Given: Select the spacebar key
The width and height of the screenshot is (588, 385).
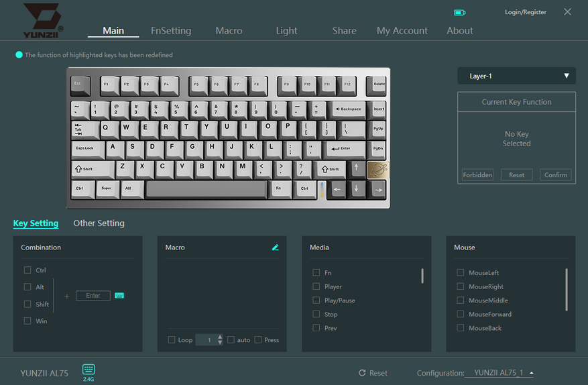Looking at the screenshot, I should point(207,189).
